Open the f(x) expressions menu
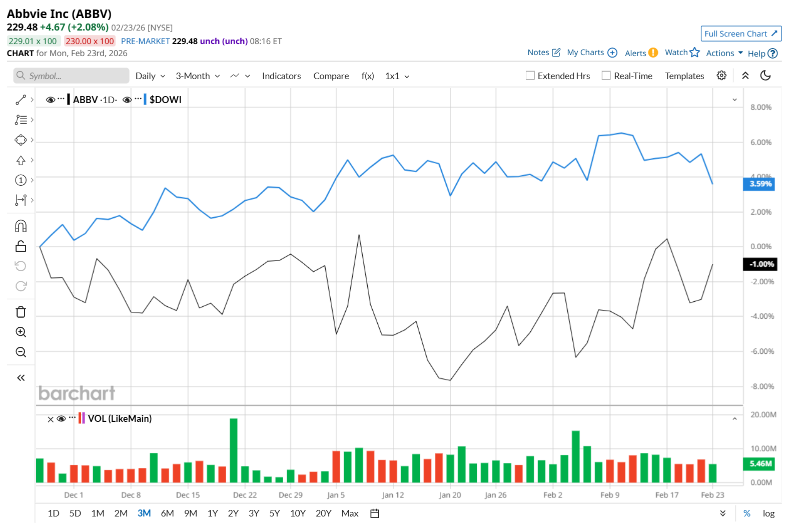 click(x=368, y=76)
